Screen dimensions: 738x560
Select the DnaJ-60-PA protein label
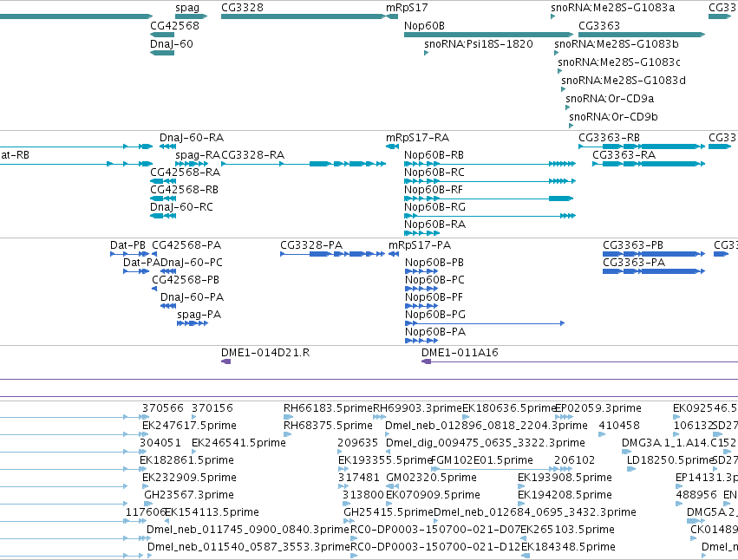pyautogui.click(x=192, y=297)
